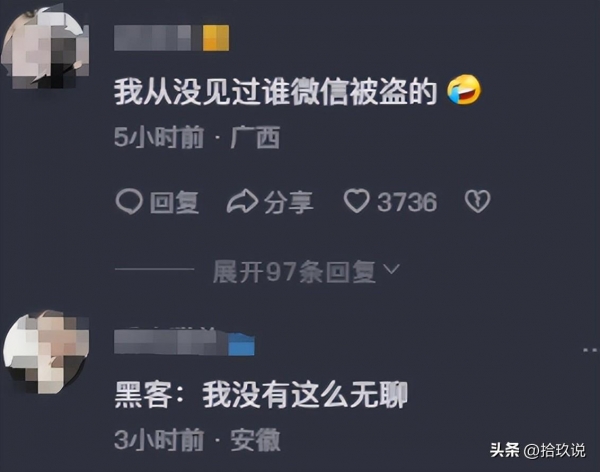Select comment 黑客：我没有这么无聊
600x472 pixels.
[261, 395]
